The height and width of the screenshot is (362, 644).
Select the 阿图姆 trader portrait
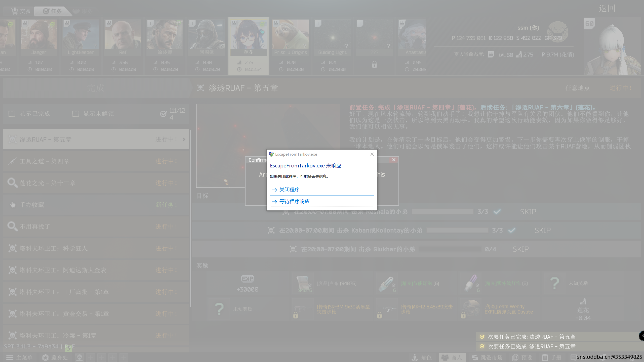tap(207, 34)
